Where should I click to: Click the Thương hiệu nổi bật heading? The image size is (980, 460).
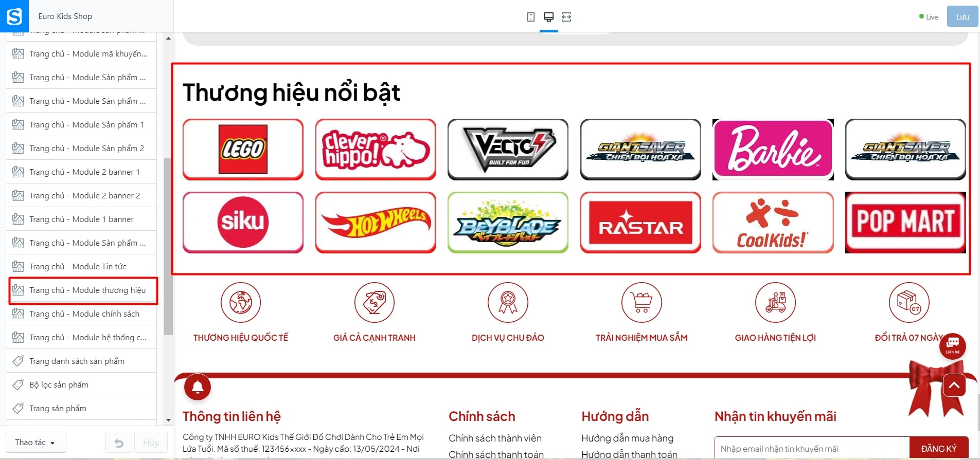coord(291,93)
